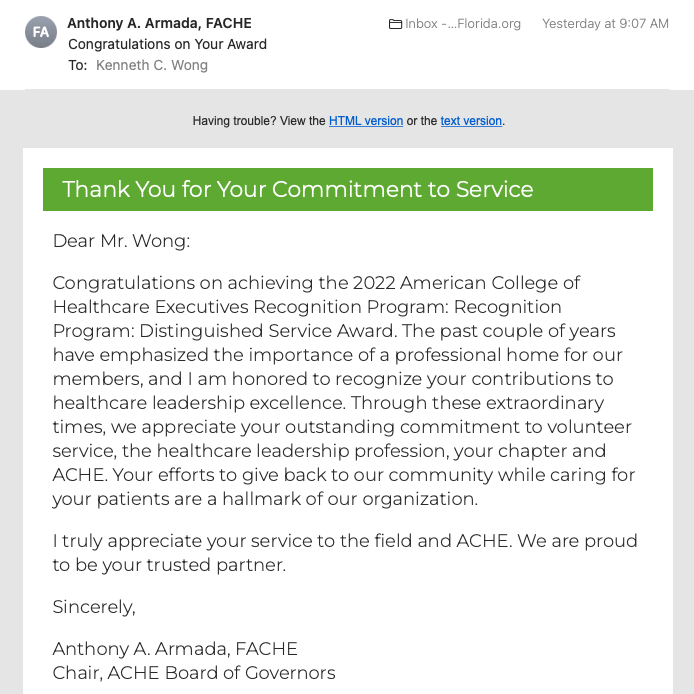Viewport: 694px width, 694px height.
Task: Click the FA sender avatar icon
Action: (41, 32)
